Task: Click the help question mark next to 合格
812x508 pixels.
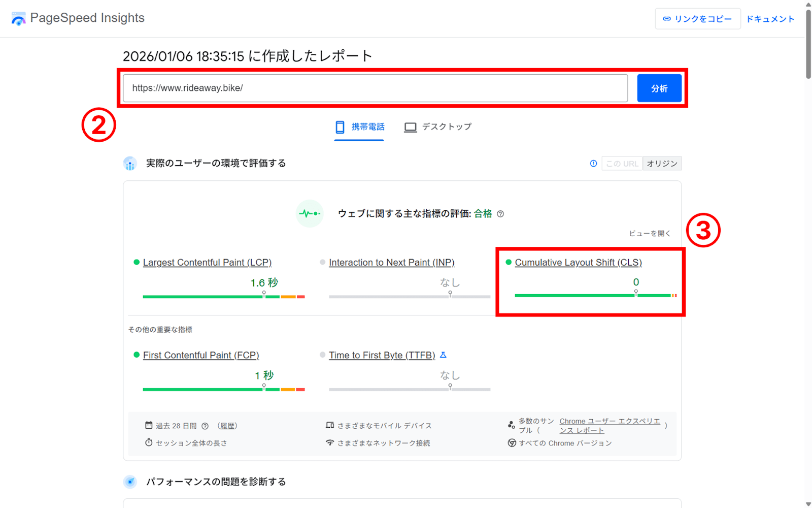Action: coord(500,214)
